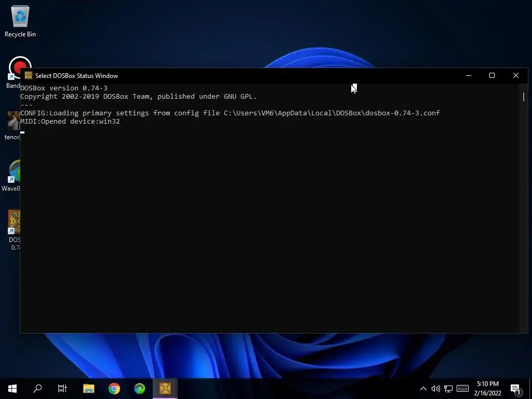Click the 'DOSBox version 0.74-3' line
The image size is (532, 399).
point(64,88)
